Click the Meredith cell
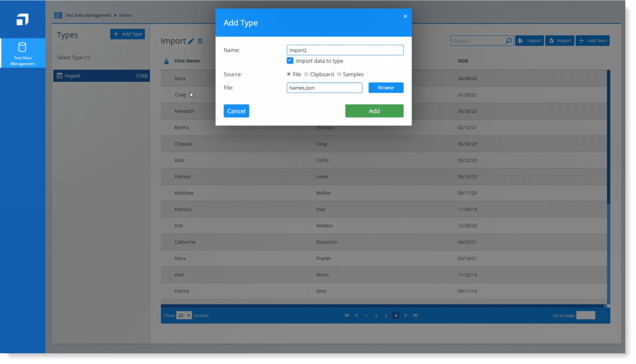Screen dimensions: 636x364 point(184,111)
